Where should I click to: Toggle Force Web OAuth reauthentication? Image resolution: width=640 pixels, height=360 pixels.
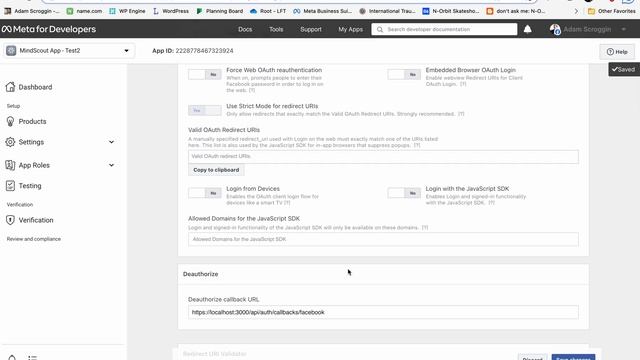coord(204,74)
